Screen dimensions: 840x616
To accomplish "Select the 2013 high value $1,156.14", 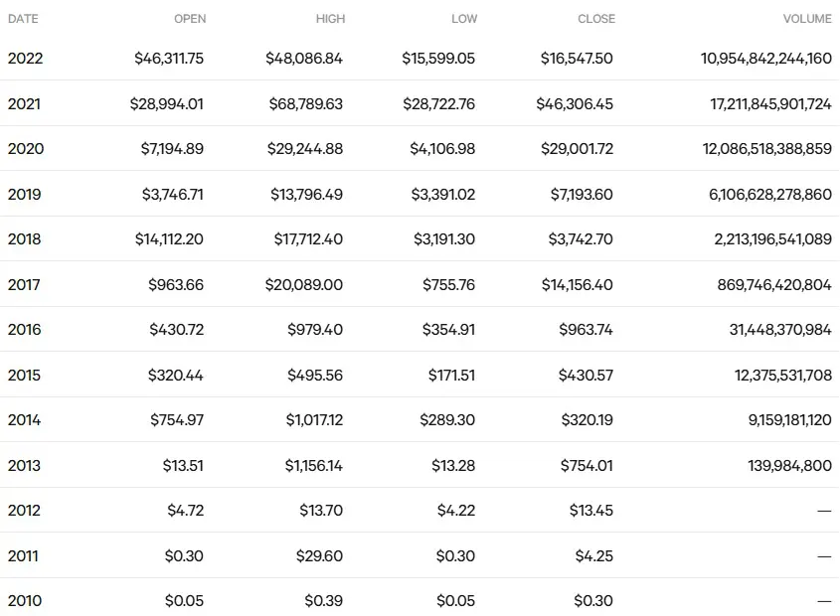I will (x=313, y=466).
